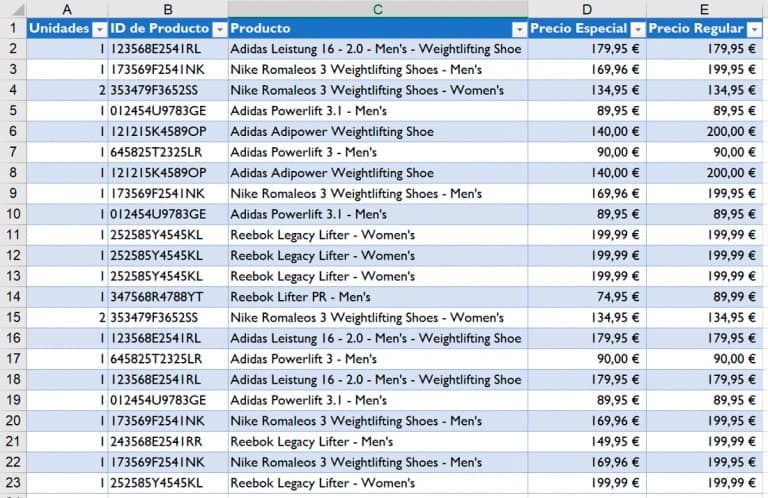Select Adidas Leistung cell in row 16

pos(378,338)
